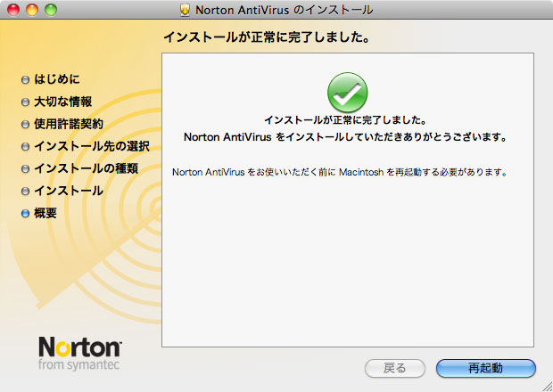The width and height of the screenshot is (553, 392).
Task: Click the window title Norton AntiVirus のインストール
Action: pos(284,10)
